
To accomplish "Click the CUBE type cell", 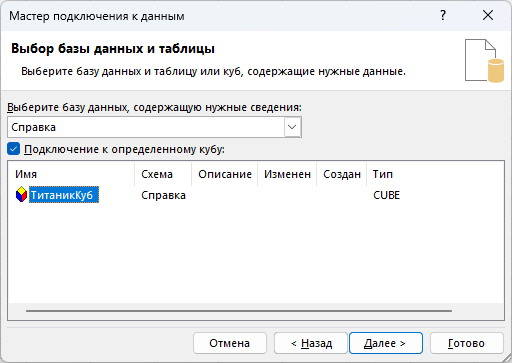I will click(x=386, y=195).
